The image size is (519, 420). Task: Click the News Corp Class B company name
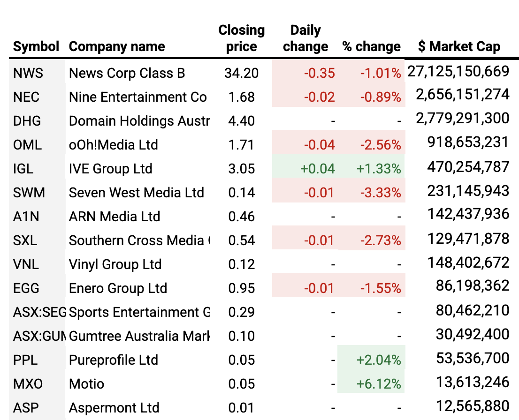(127, 73)
